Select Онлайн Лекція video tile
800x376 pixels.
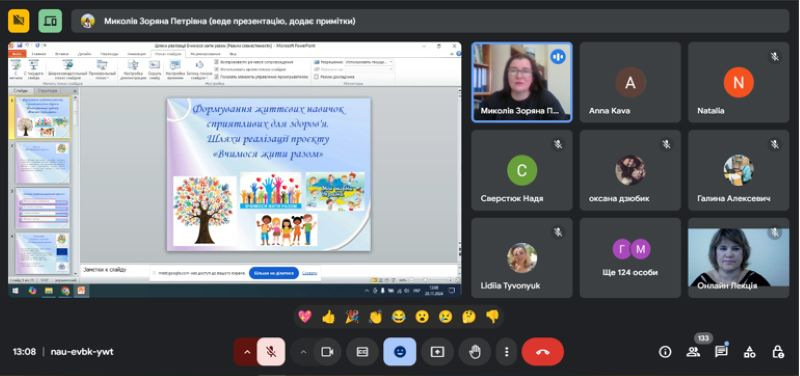738,258
